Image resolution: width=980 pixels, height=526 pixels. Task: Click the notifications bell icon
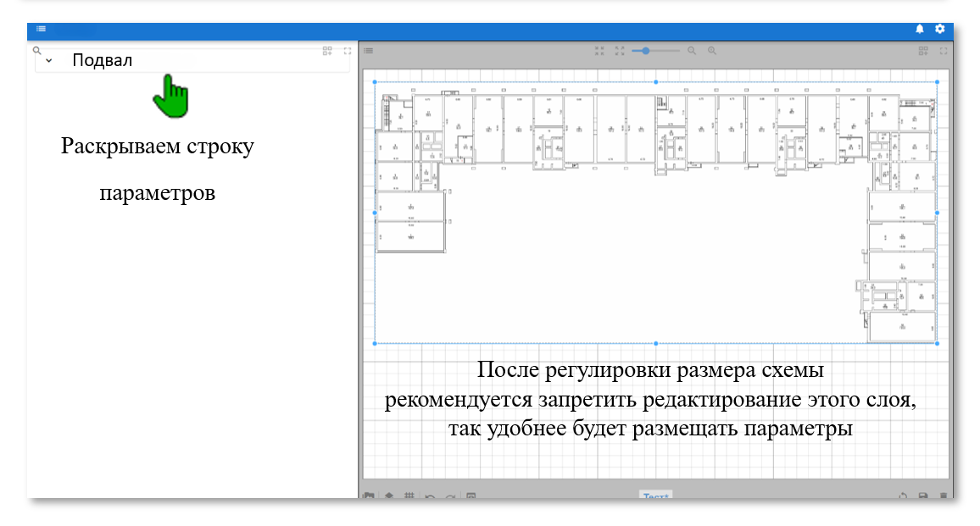[920, 29]
